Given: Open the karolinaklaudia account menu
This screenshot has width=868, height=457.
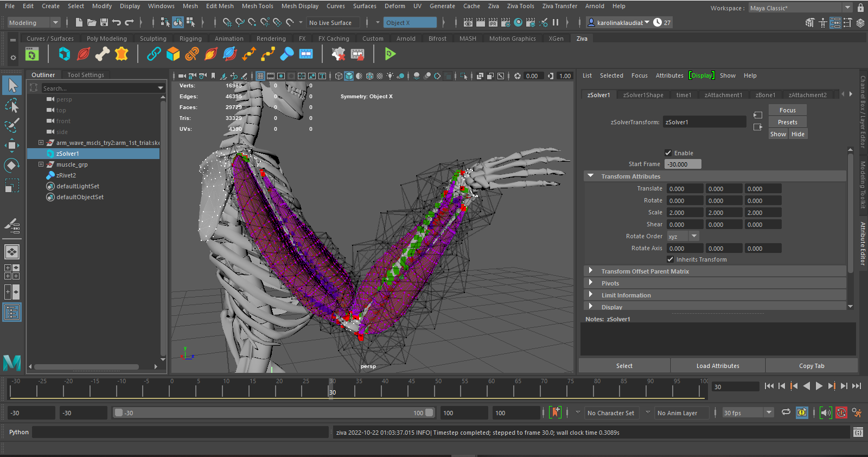Looking at the screenshot, I should pos(618,23).
